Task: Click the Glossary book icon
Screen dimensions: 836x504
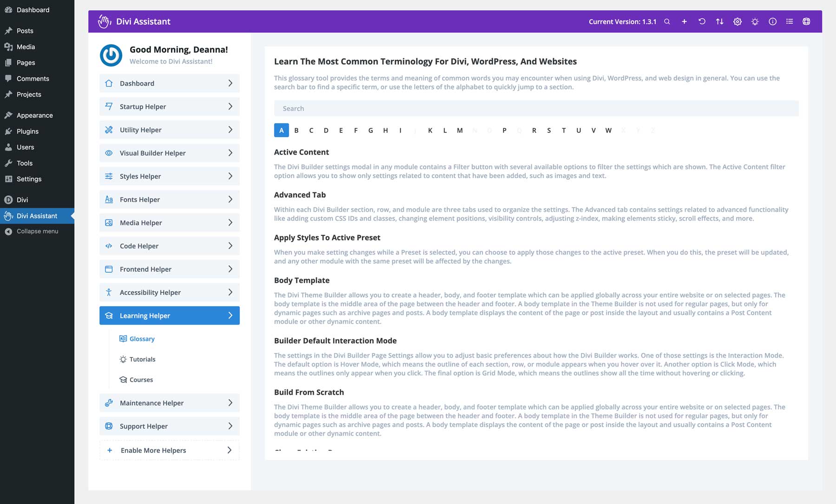Action: [123, 339]
